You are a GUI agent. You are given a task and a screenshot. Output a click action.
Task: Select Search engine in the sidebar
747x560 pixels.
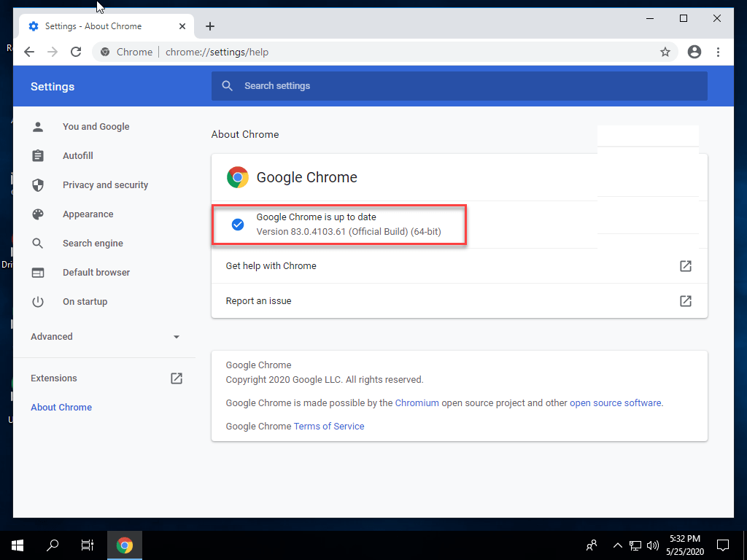93,244
